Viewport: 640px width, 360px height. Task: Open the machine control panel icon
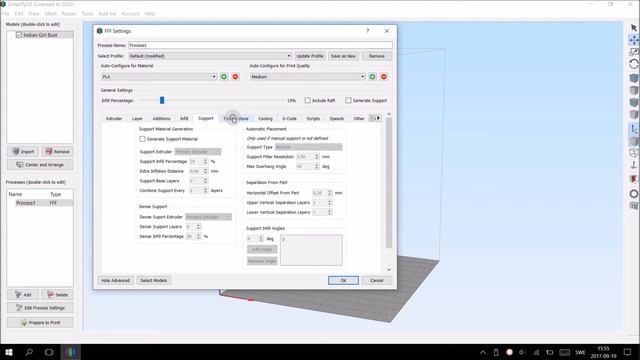[633, 206]
